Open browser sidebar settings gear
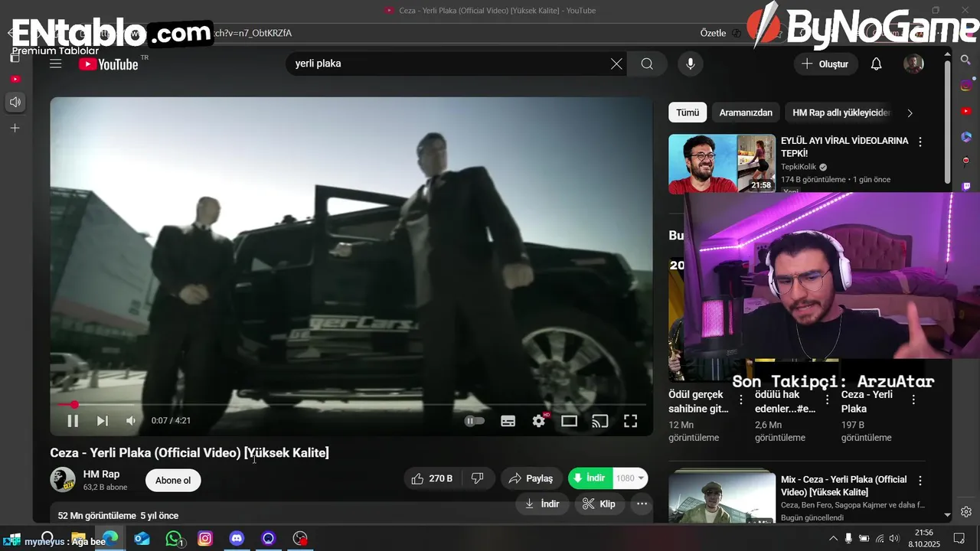 point(966,511)
